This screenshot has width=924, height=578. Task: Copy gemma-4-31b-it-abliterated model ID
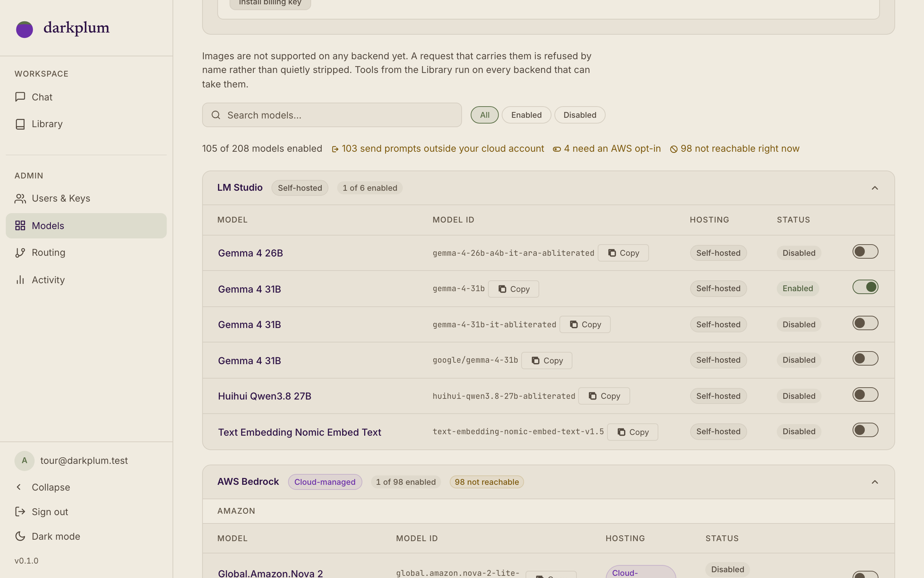click(x=585, y=324)
